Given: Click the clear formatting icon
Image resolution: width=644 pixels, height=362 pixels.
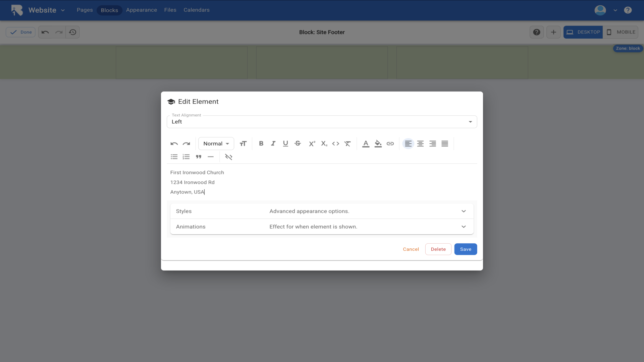Looking at the screenshot, I should [347, 143].
